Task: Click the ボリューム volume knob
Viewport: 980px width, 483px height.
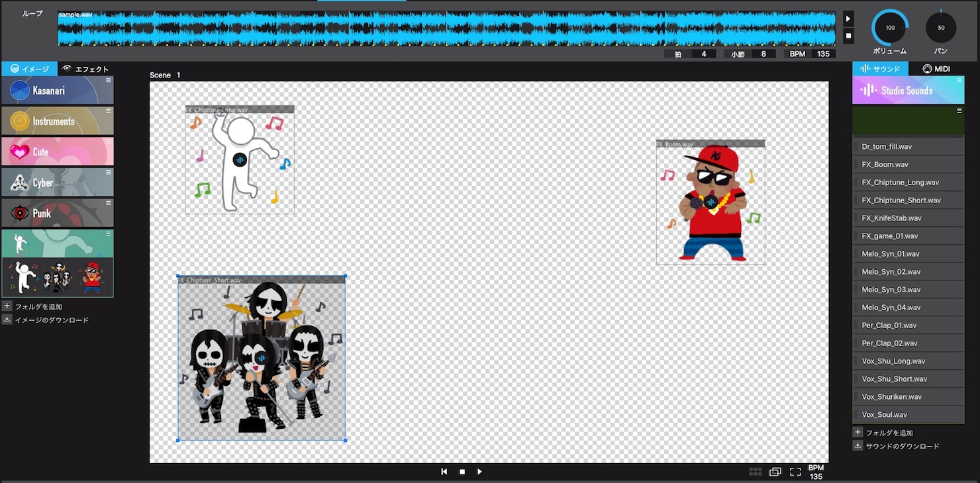Action: (890, 28)
